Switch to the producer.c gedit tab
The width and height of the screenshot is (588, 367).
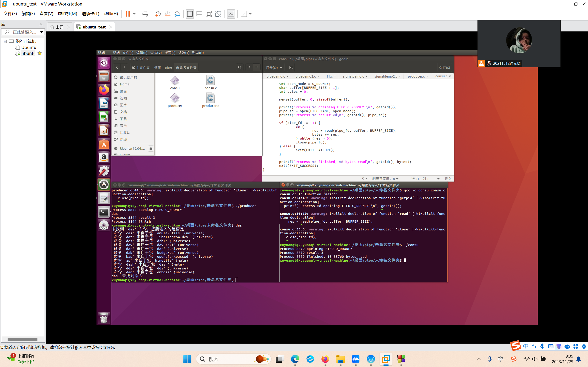(x=416, y=76)
